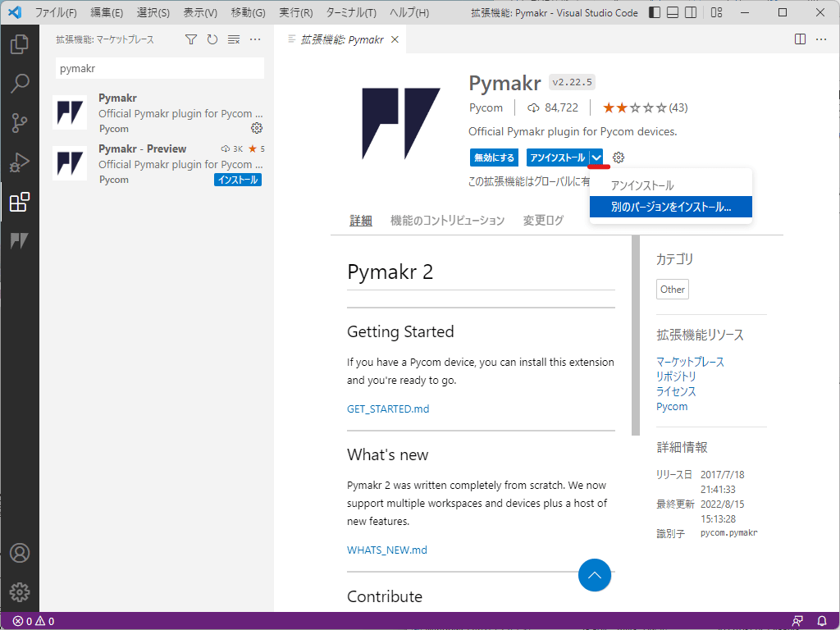Open the リポジトリ resource link

pyautogui.click(x=676, y=377)
